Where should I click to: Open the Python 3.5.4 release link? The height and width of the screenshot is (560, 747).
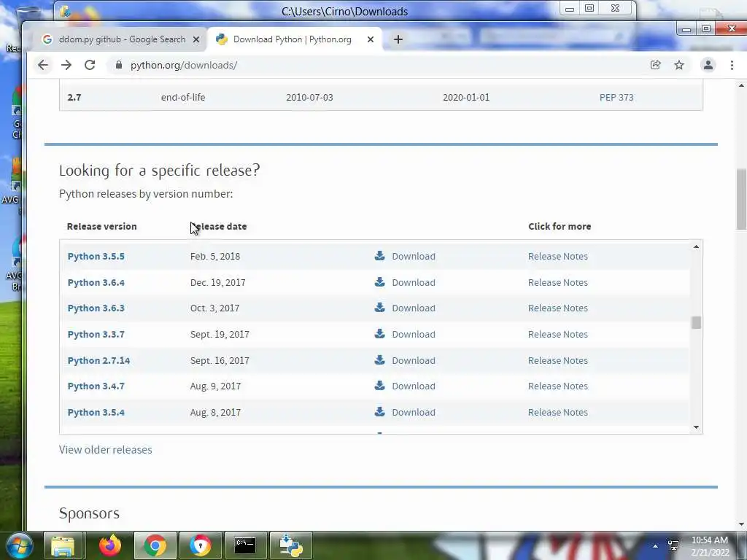click(96, 413)
